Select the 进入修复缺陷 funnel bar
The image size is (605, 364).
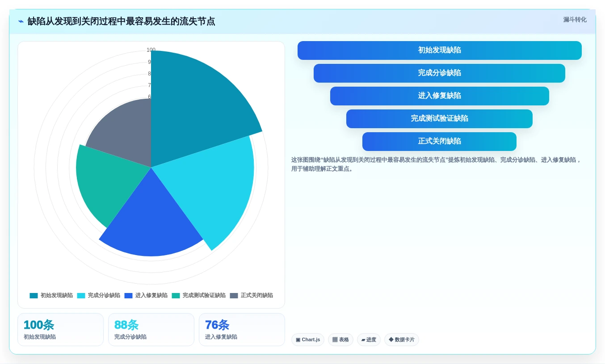click(440, 96)
